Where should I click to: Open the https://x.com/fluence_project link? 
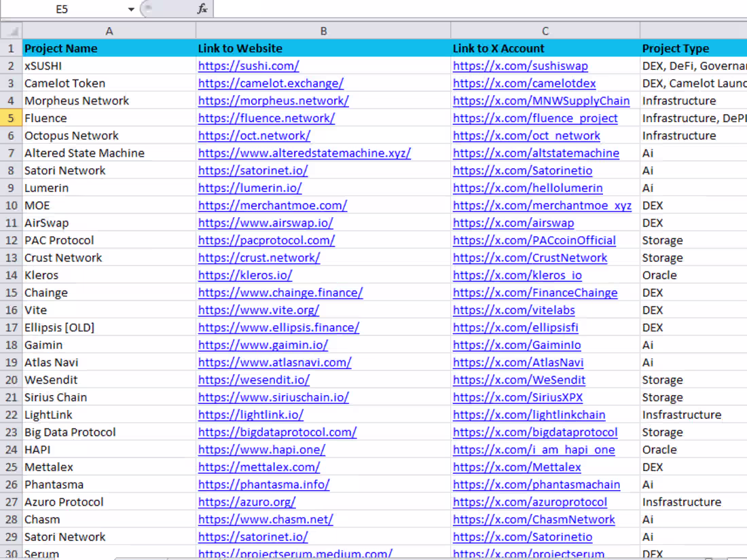point(536,118)
